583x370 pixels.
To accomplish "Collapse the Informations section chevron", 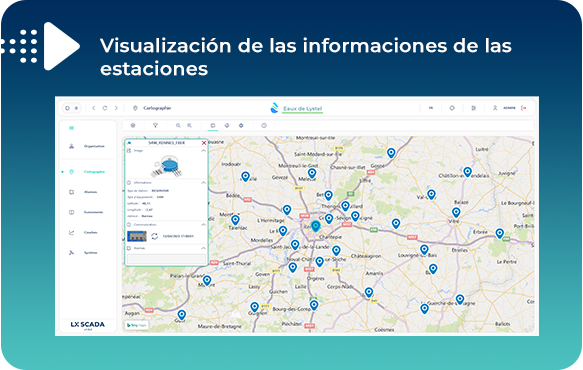I will click(x=203, y=183).
